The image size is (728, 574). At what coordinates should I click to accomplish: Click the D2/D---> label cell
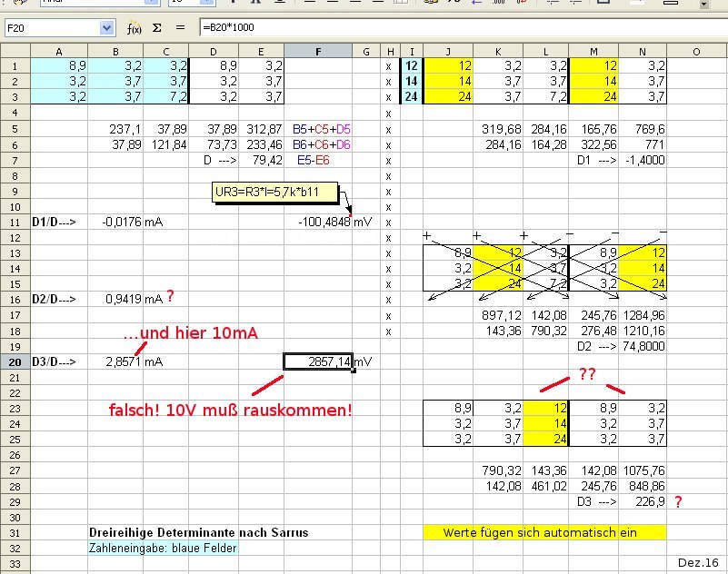coord(59,300)
